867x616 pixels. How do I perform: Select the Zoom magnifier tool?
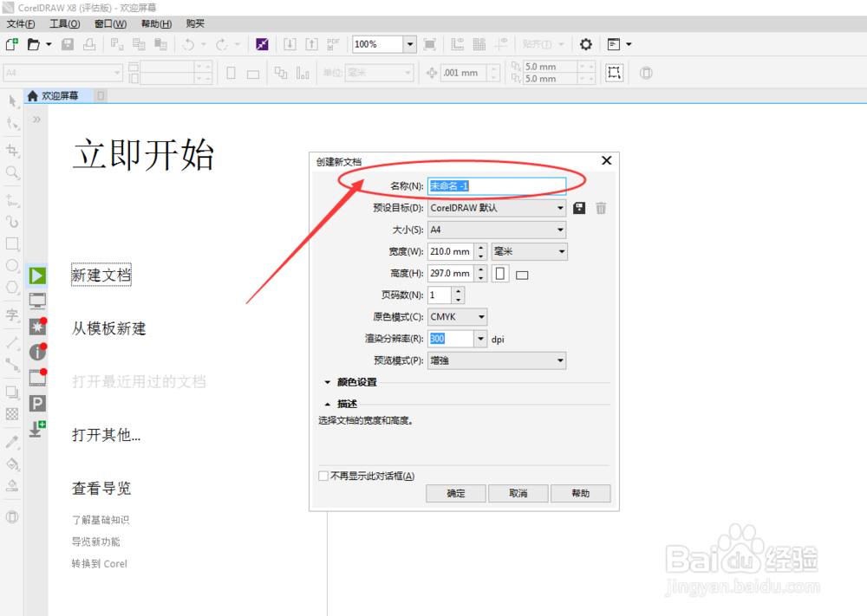[12, 172]
